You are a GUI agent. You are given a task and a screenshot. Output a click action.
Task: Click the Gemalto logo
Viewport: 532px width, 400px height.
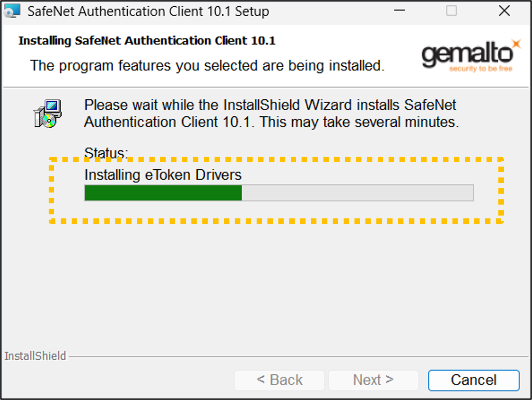tap(471, 56)
